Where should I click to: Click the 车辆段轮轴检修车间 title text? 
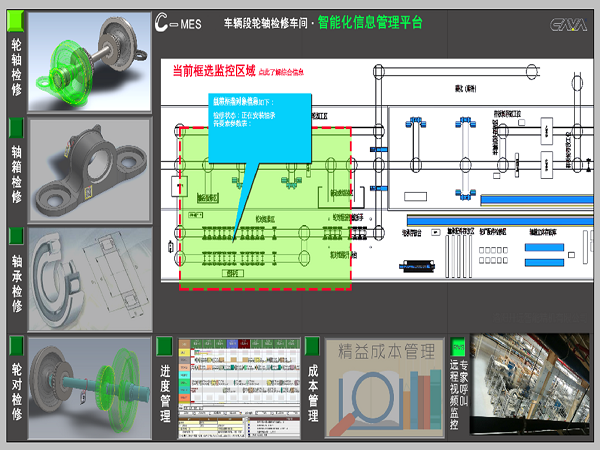(266, 23)
